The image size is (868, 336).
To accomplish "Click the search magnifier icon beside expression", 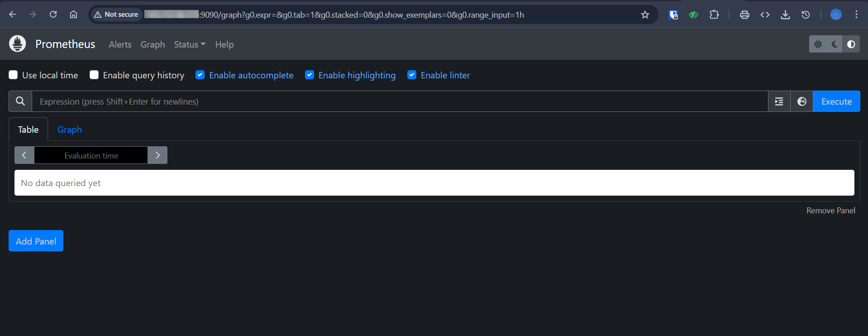I will (x=20, y=101).
